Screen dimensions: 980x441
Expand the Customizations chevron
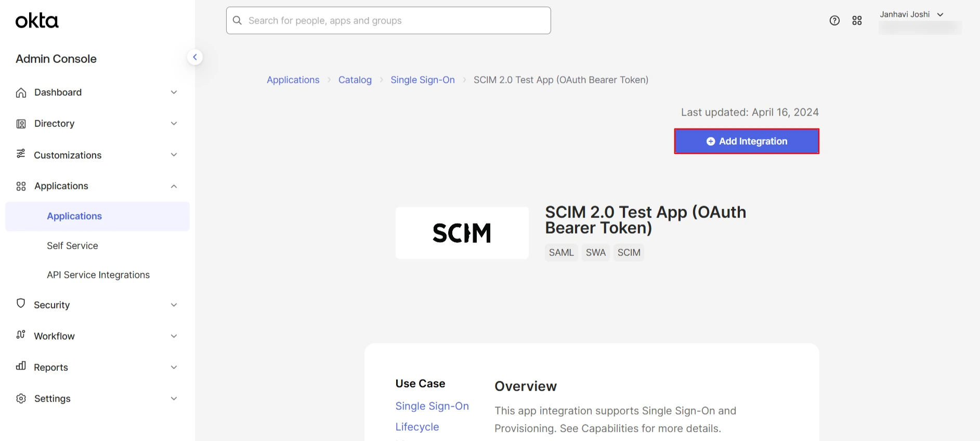[174, 154]
